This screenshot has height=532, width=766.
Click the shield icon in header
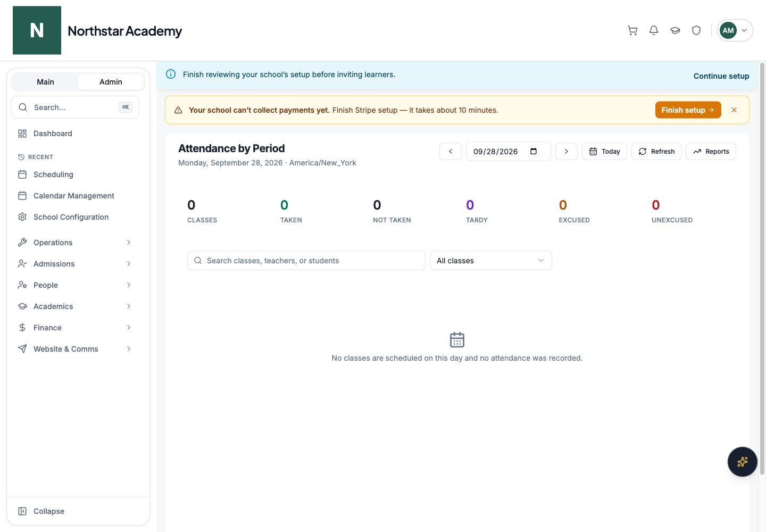(696, 30)
